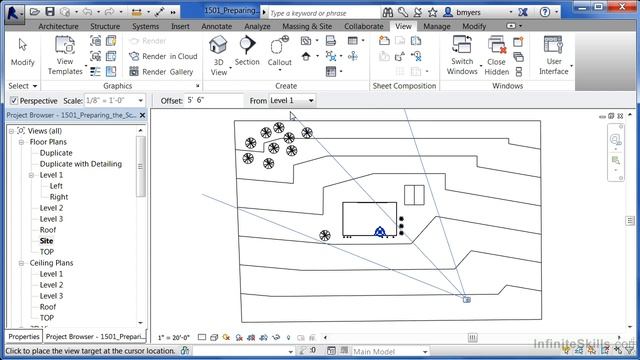Collapse the Level 1 tree node
The height and width of the screenshot is (360, 640).
31,175
